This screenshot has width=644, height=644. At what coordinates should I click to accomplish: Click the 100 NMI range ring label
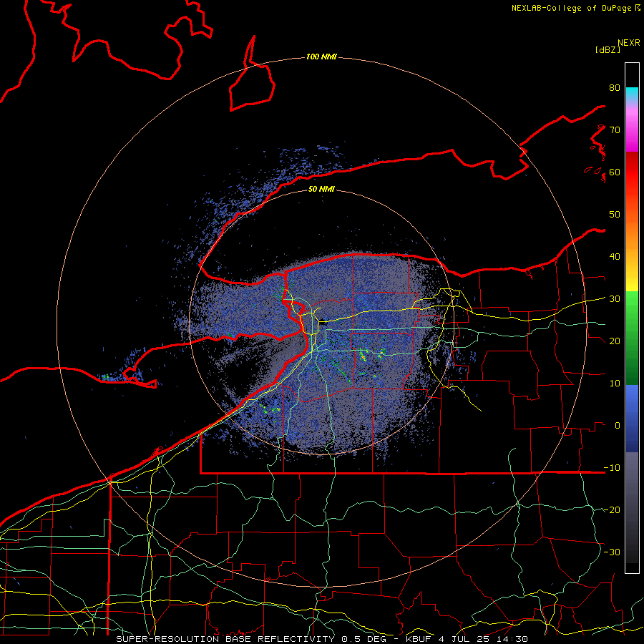pyautogui.click(x=321, y=57)
